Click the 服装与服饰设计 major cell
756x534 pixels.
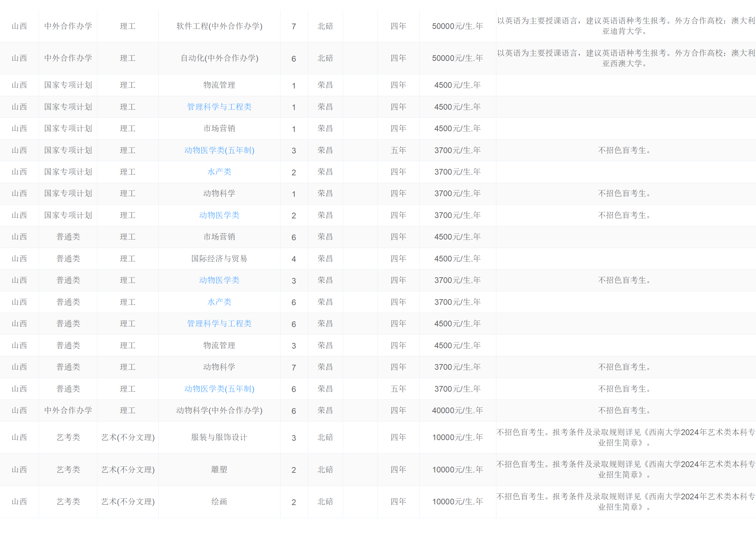click(219, 437)
